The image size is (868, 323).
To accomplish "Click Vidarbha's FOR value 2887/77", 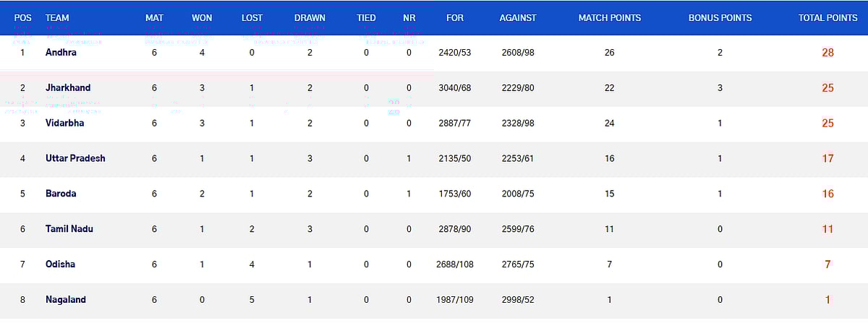I will (455, 124).
